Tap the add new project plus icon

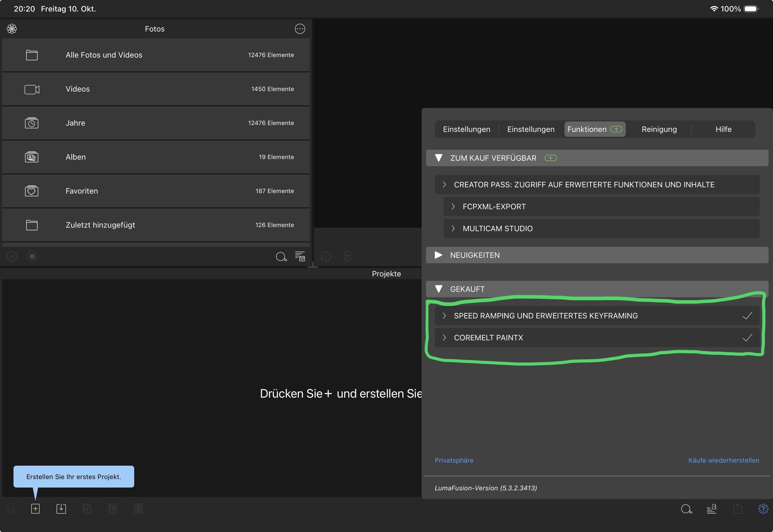[35, 509]
